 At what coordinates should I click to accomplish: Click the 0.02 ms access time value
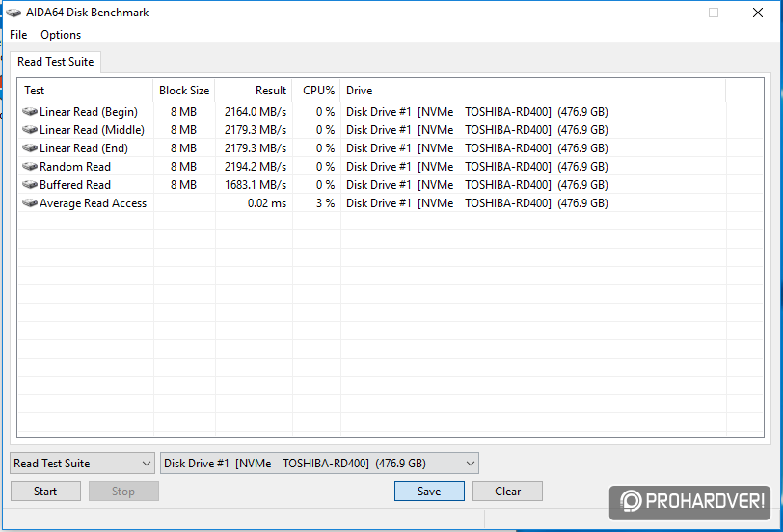point(267,203)
